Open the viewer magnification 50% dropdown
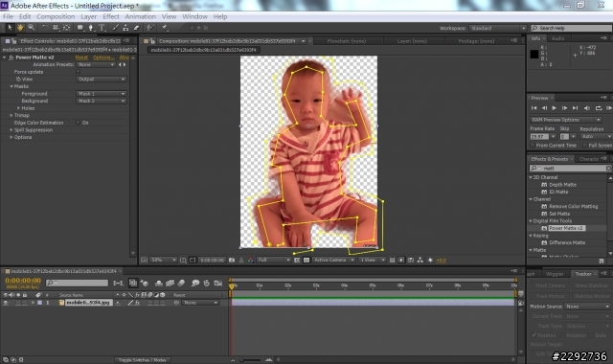 click(x=164, y=260)
